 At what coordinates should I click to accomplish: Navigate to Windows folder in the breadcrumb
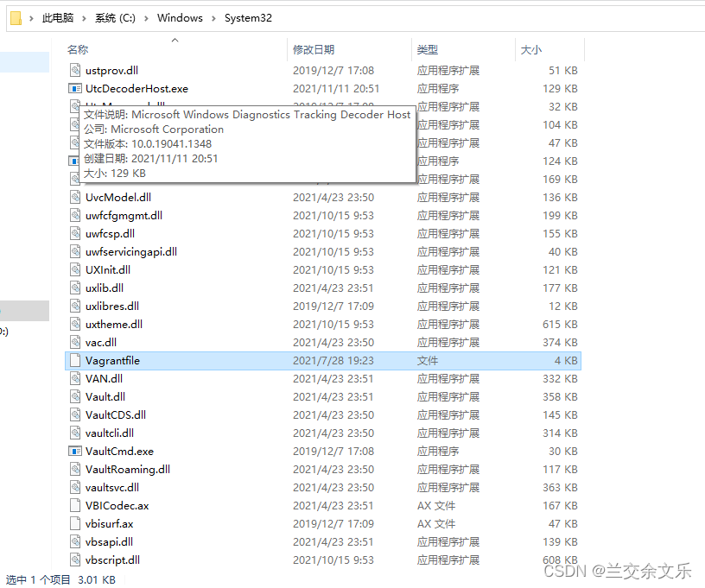[180, 18]
